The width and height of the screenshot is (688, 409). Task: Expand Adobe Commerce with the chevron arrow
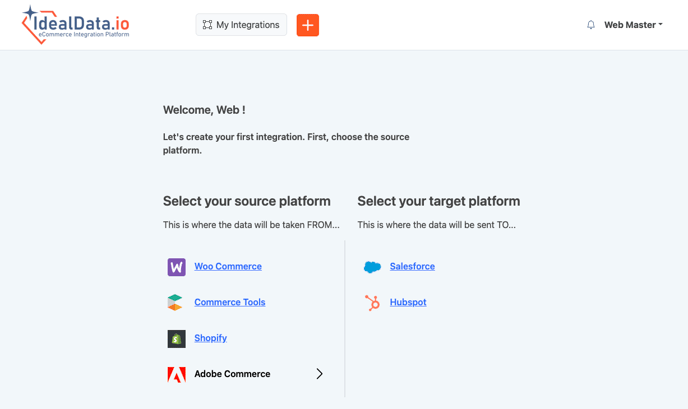coord(320,374)
